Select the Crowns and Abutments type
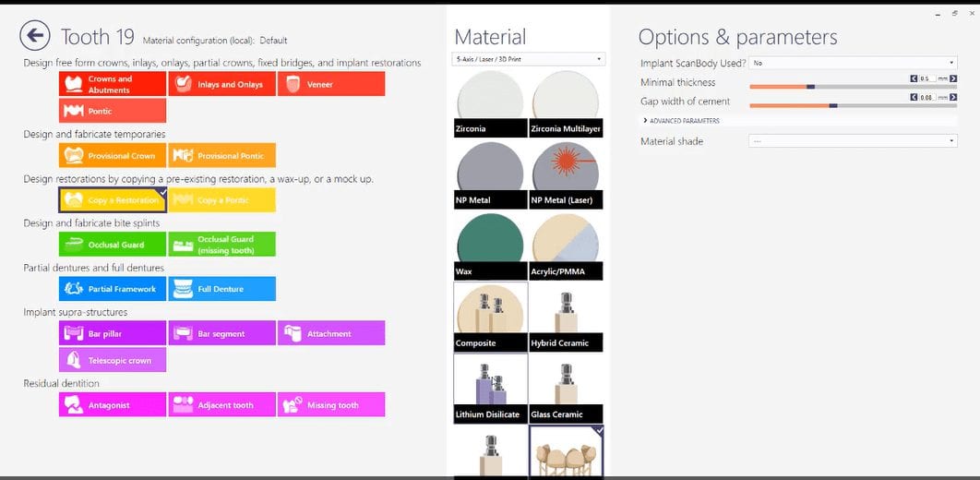 [113, 84]
